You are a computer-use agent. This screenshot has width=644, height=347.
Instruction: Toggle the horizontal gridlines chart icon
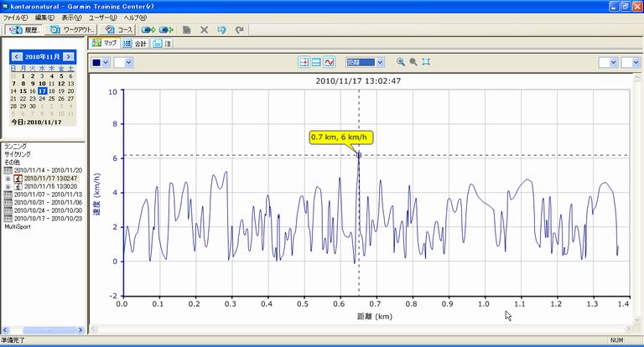(x=316, y=62)
